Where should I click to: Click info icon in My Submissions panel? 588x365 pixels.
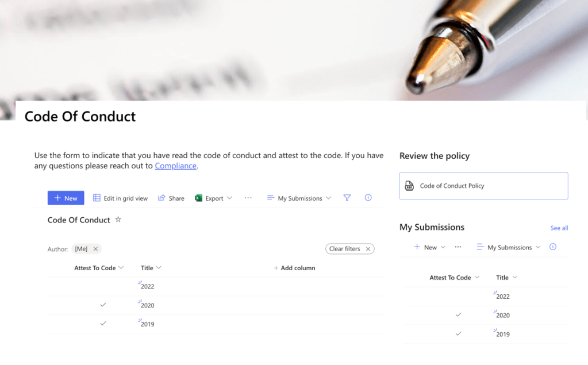point(553,247)
